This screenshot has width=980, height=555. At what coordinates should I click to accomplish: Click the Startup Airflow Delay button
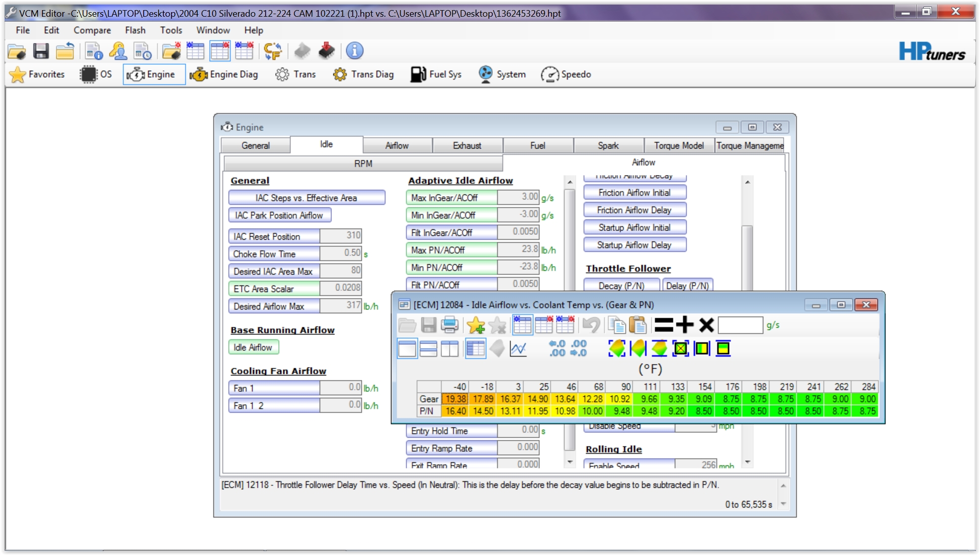[x=634, y=245]
